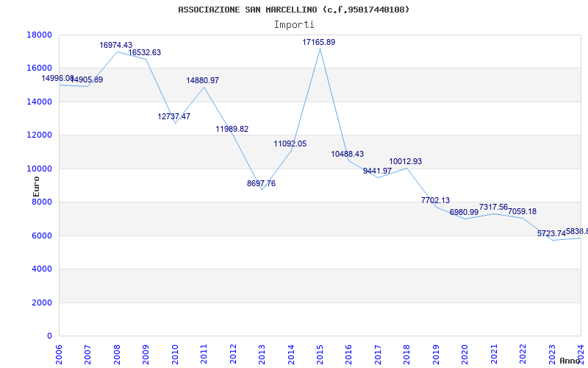
Task: Click the y-axis tick 14000
Action: click(40, 102)
